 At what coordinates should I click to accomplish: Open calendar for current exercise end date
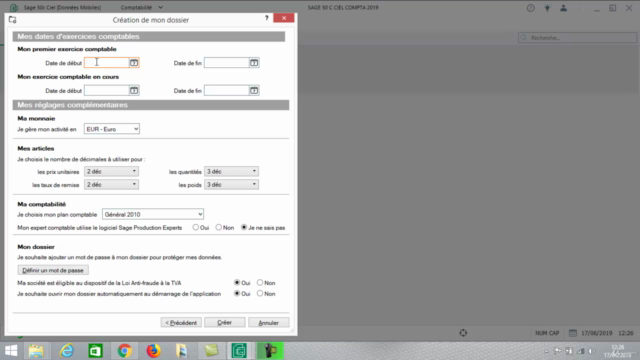tap(254, 91)
